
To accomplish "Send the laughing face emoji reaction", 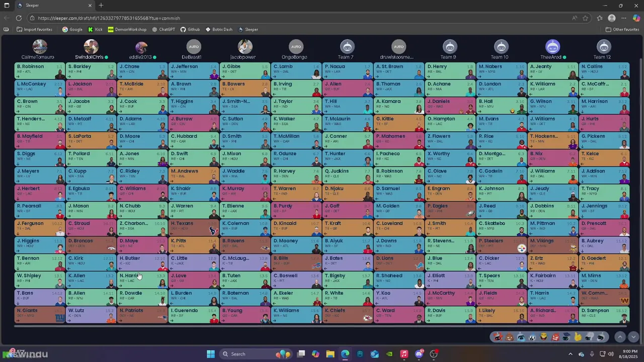I will [x=544, y=337].
